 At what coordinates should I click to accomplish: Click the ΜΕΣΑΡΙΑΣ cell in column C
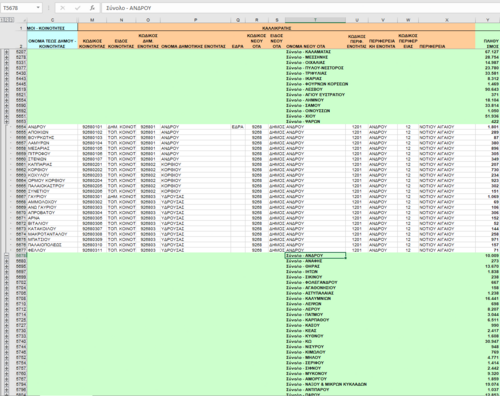click(x=52, y=148)
